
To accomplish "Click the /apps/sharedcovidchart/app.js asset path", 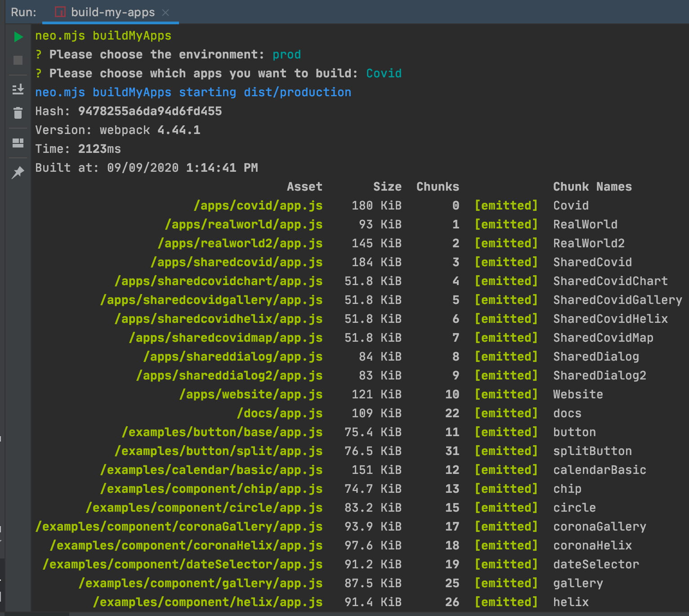I will [219, 281].
